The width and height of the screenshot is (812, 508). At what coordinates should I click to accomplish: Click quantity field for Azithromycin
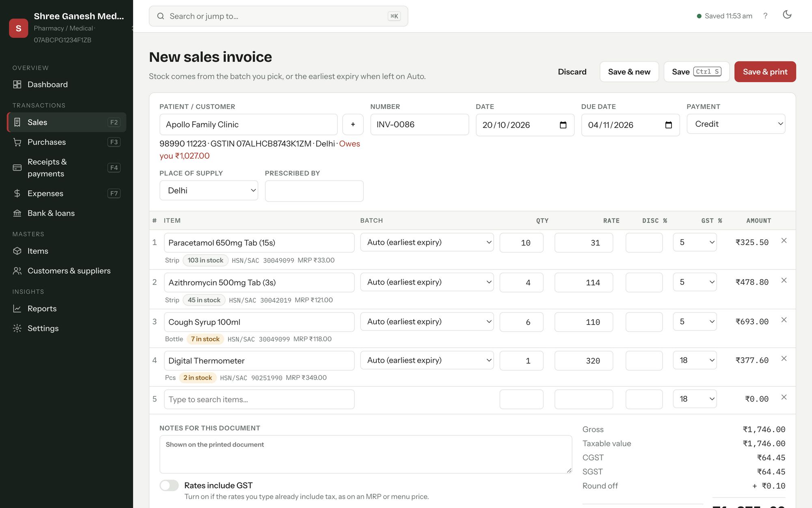521,282
